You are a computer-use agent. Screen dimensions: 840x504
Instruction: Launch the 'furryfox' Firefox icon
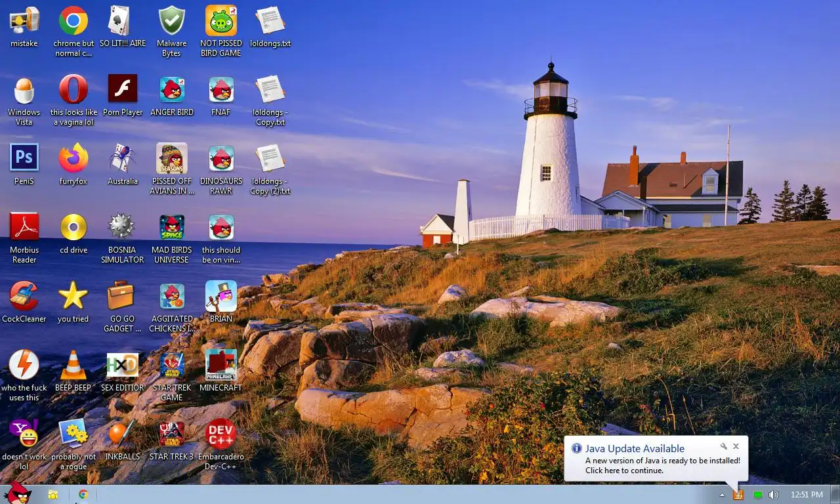coord(73,159)
